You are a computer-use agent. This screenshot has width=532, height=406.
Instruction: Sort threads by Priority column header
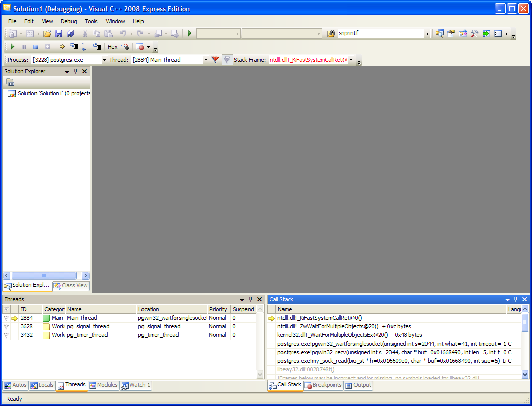[x=218, y=309]
